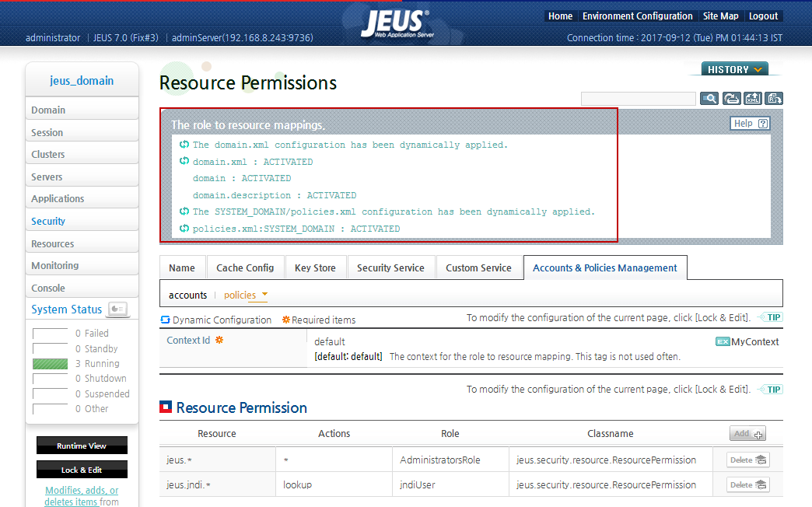The height and width of the screenshot is (507, 812).
Task: Click the '0 Failed' status entry
Action: (92, 333)
